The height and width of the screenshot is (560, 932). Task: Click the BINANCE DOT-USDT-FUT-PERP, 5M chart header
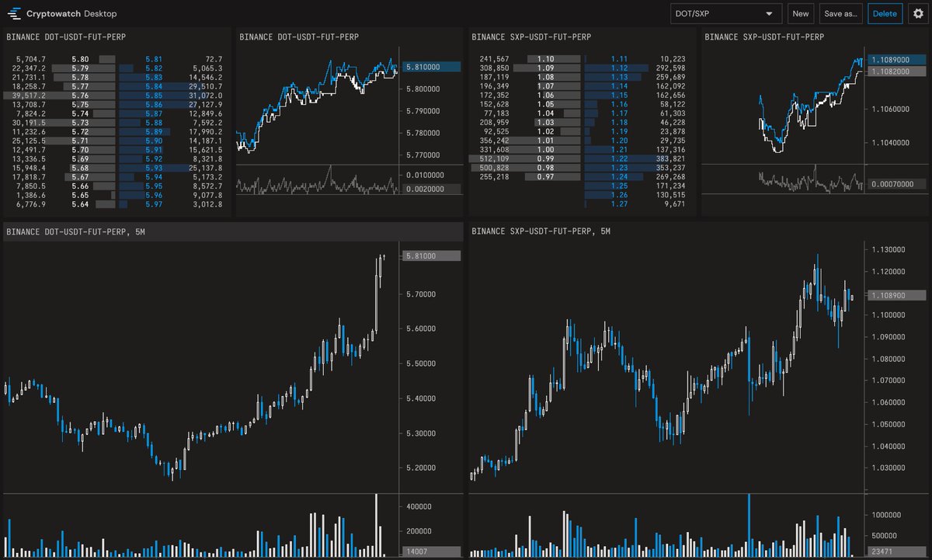[75, 231]
